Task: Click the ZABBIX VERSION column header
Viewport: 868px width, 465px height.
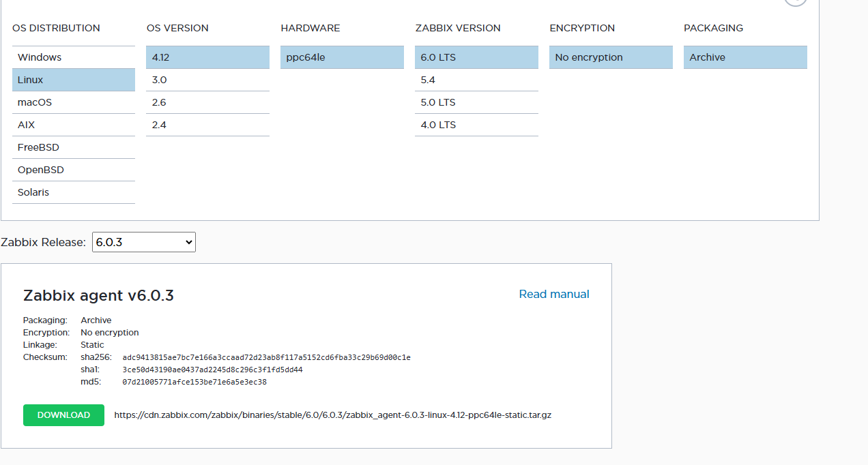Action: pos(458,28)
